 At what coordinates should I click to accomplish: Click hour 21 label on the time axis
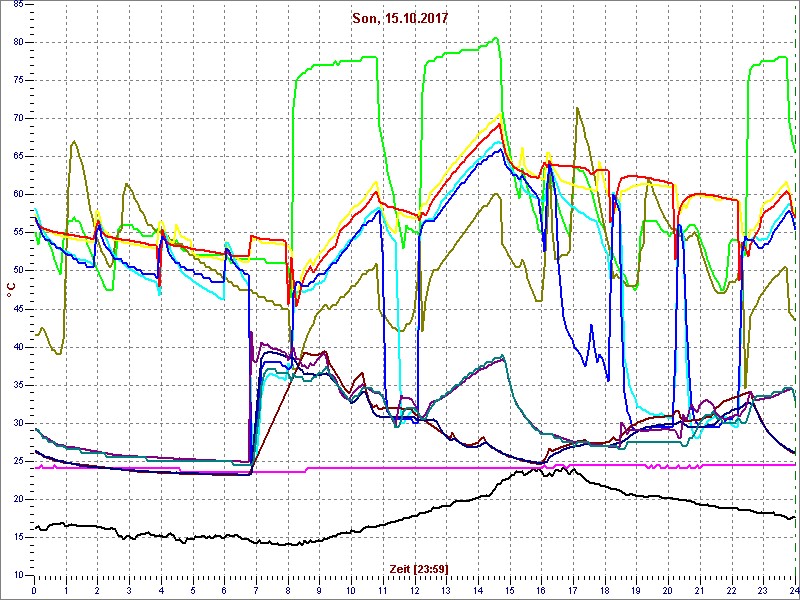tap(700, 591)
